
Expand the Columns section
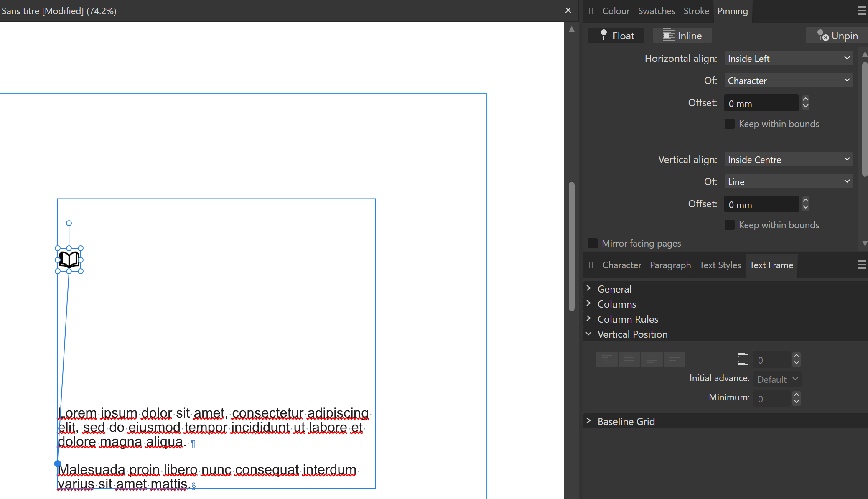(588, 303)
